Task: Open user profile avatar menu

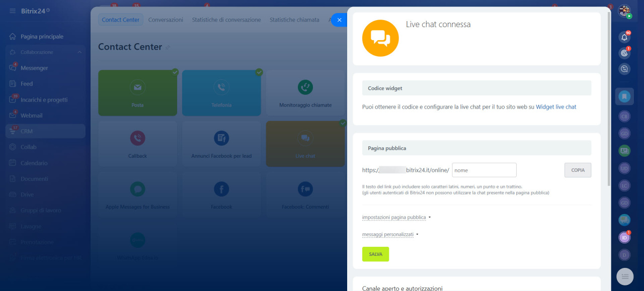Action: coord(624,11)
